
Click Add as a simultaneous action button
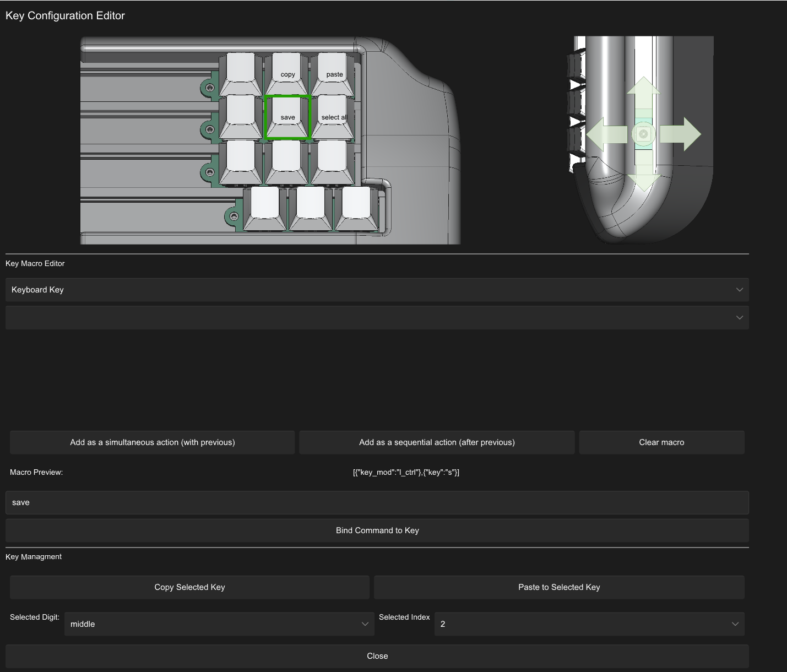click(x=153, y=442)
